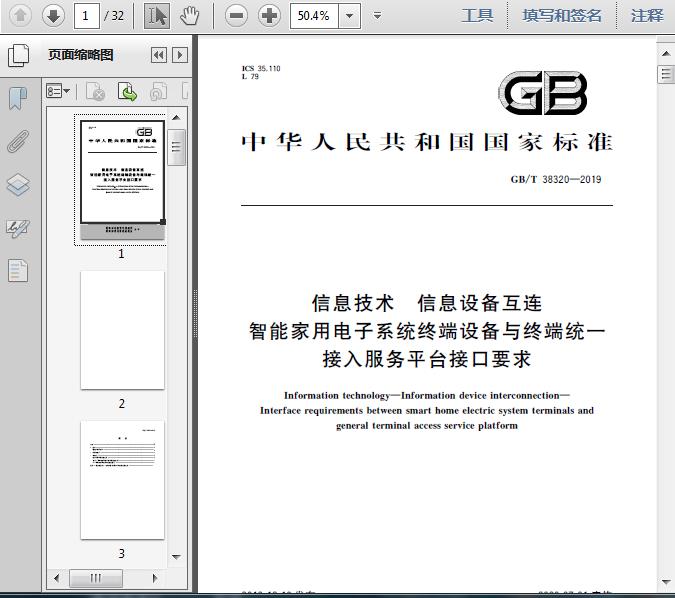Click the 50.4% zoom value field
The width and height of the screenshot is (675, 598).
(314, 16)
